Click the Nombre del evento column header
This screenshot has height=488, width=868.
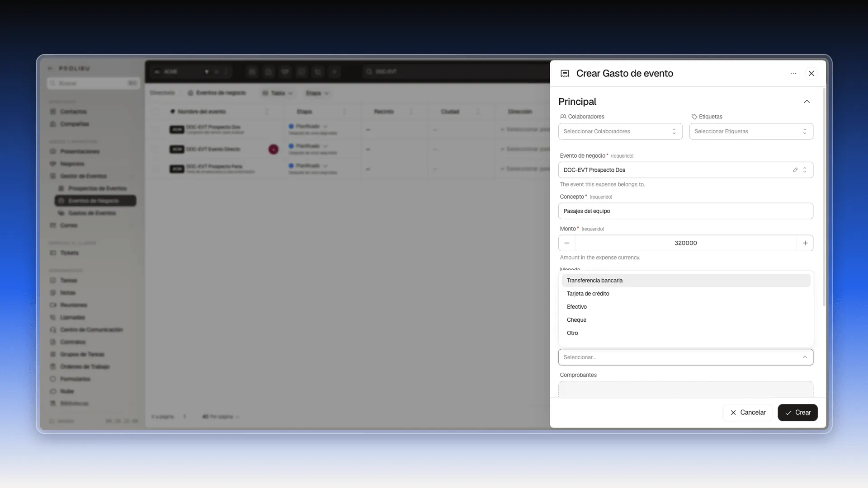coord(202,112)
